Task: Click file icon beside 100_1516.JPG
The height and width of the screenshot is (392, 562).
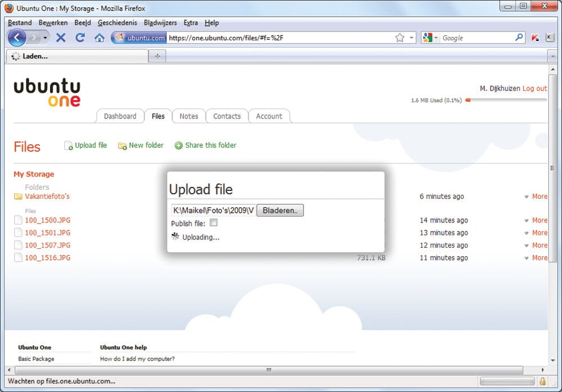Action: pos(18,258)
